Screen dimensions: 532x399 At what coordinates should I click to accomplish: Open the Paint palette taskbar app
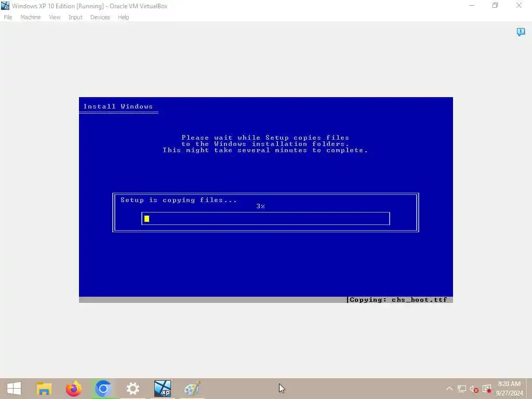(x=192, y=389)
